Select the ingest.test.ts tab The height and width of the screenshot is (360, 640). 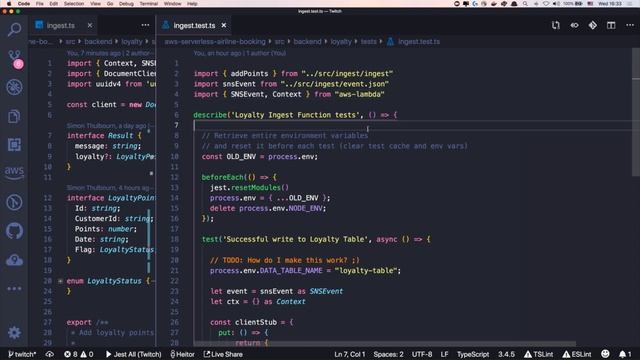[x=194, y=25]
